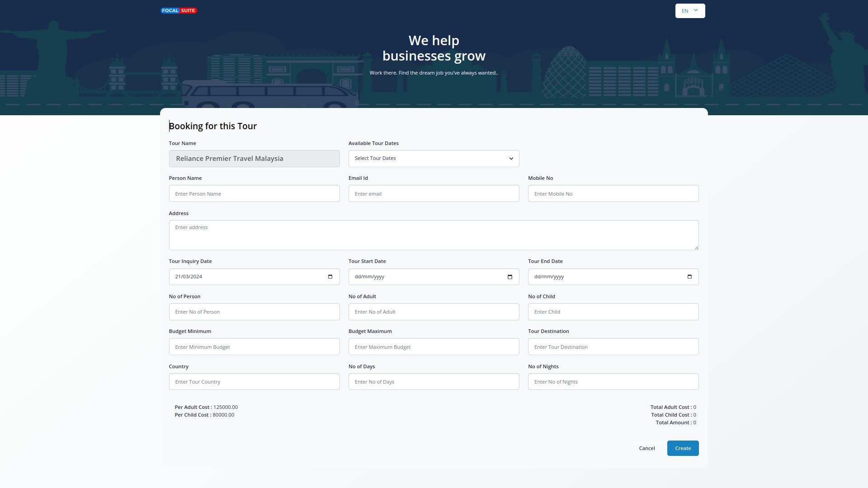Screen dimensions: 868x488
Task: Click the No of Nights field
Action: (x=613, y=382)
